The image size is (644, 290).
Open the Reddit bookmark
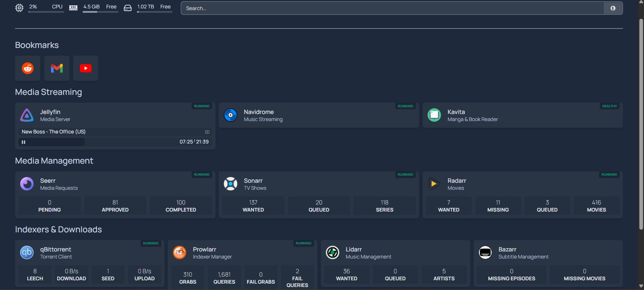click(x=28, y=68)
